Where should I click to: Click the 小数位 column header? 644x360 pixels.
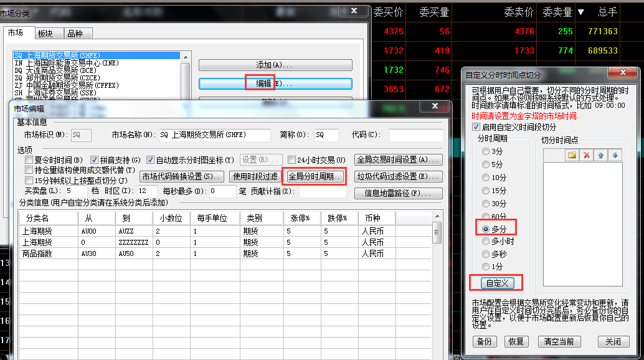(x=171, y=219)
